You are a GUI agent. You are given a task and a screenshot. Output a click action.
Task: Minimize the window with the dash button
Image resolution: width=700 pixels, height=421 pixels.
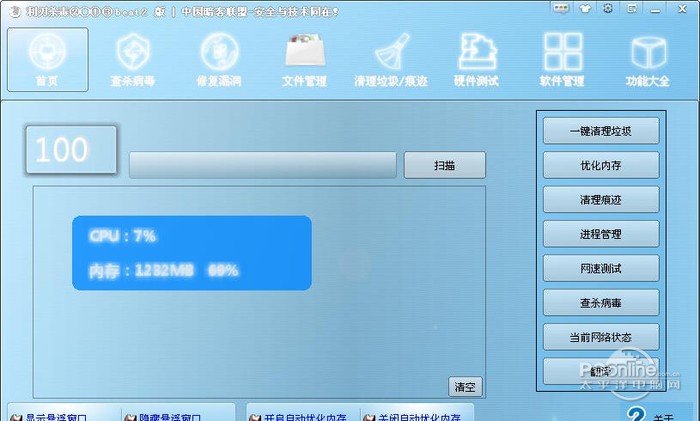655,10
